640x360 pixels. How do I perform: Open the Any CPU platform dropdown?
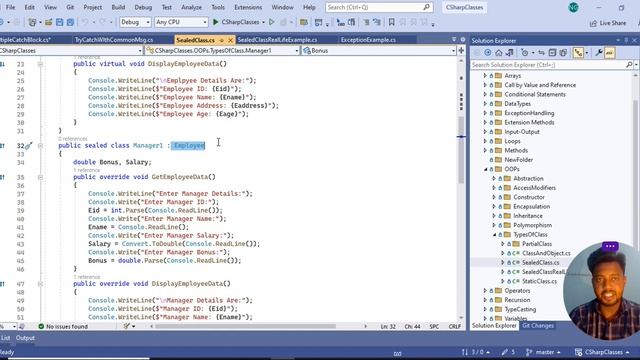pyautogui.click(x=181, y=22)
